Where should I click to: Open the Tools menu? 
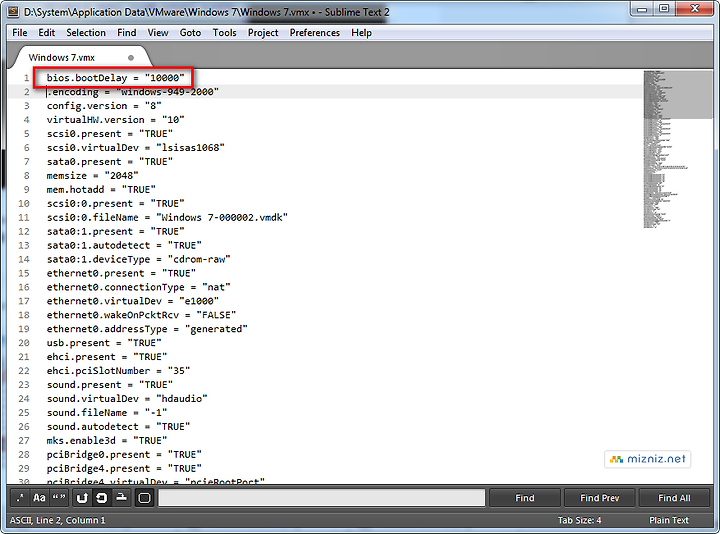click(x=225, y=33)
